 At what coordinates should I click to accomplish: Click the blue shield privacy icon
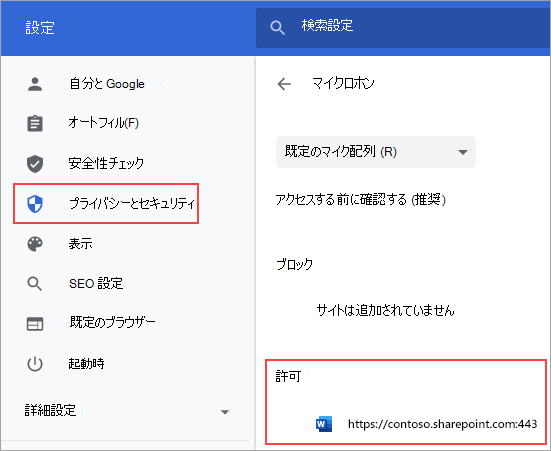coord(35,204)
